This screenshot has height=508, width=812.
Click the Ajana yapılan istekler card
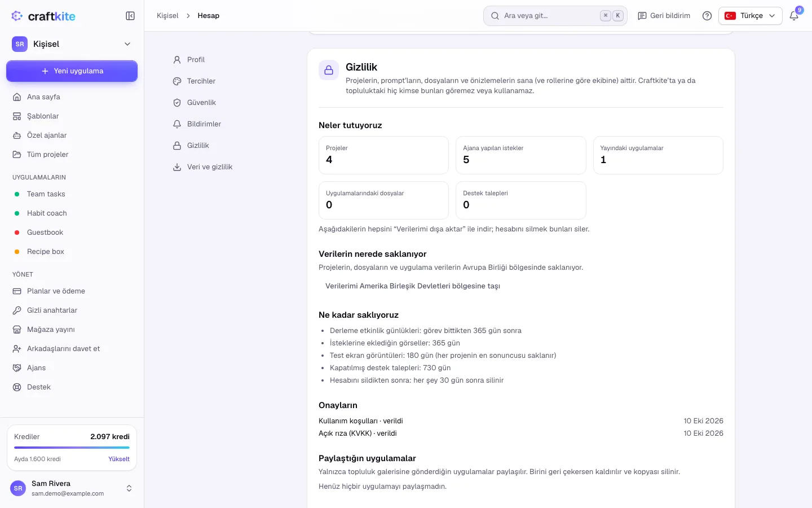click(x=521, y=155)
